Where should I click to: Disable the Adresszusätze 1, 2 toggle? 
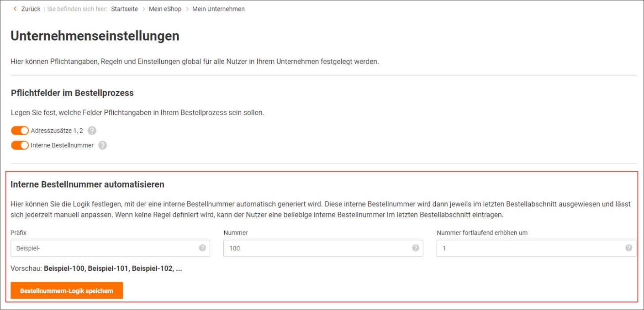[x=20, y=131]
